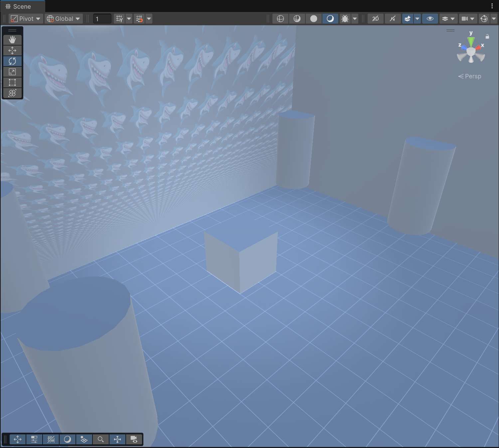Toggle the Orientation gizmo overlay button
The image size is (499, 448).
pyautogui.click(x=117, y=439)
